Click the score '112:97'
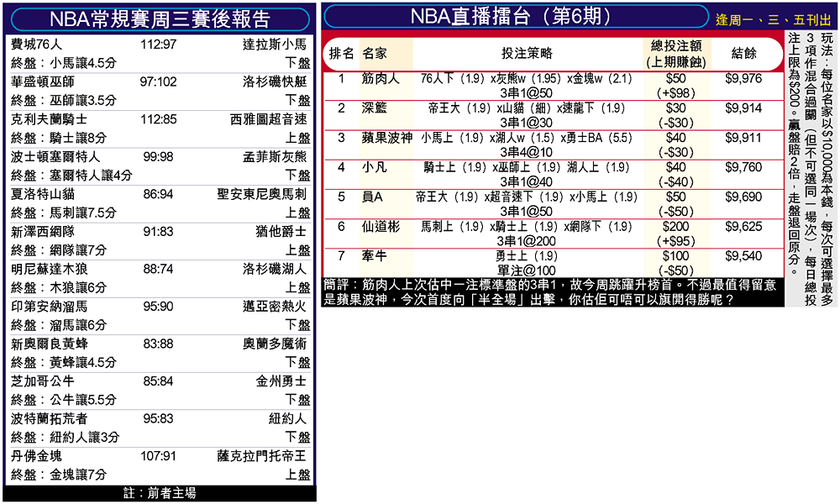 pos(158,45)
